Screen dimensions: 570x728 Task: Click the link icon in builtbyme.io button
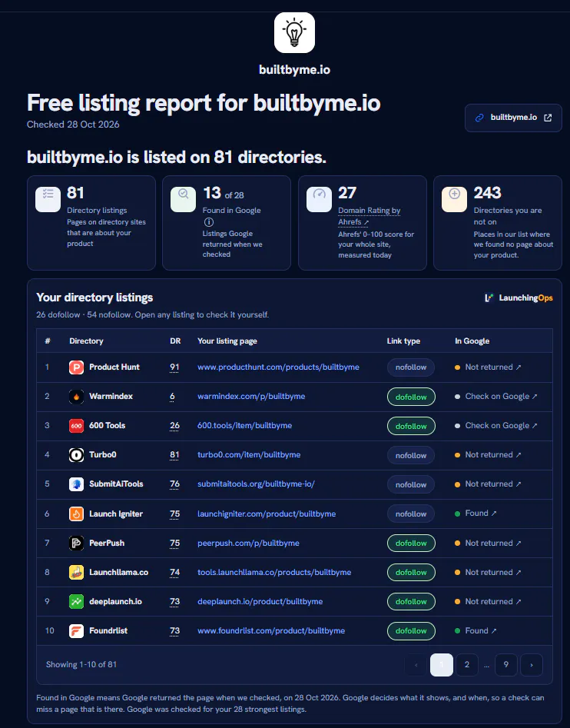coord(479,118)
